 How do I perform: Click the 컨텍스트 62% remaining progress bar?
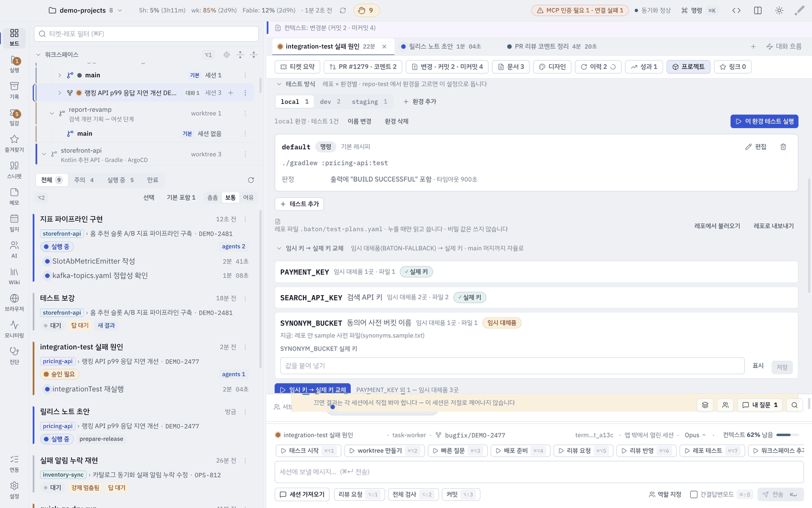(787, 435)
